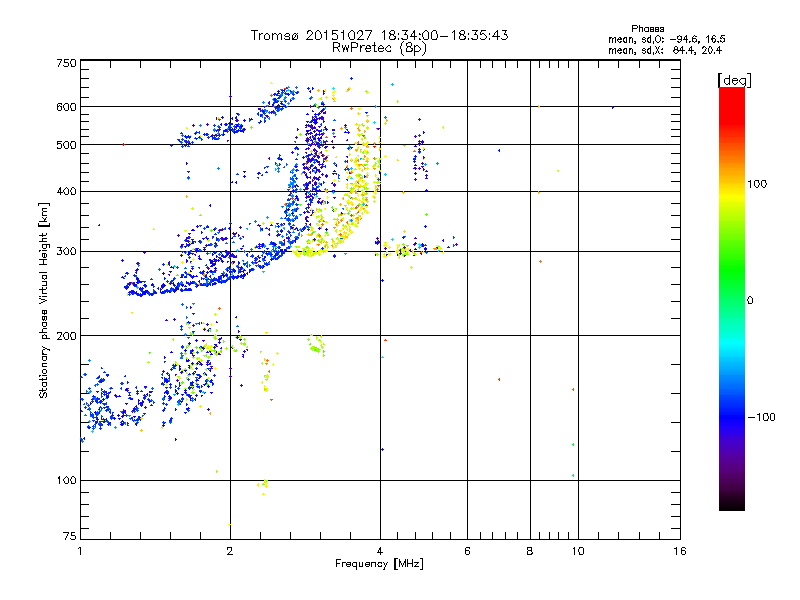This screenshot has height=600, width=800.
Task: Click the 'Stationary phase Virtual Height [km]' y-axis label
Action: pyautogui.click(x=44, y=301)
